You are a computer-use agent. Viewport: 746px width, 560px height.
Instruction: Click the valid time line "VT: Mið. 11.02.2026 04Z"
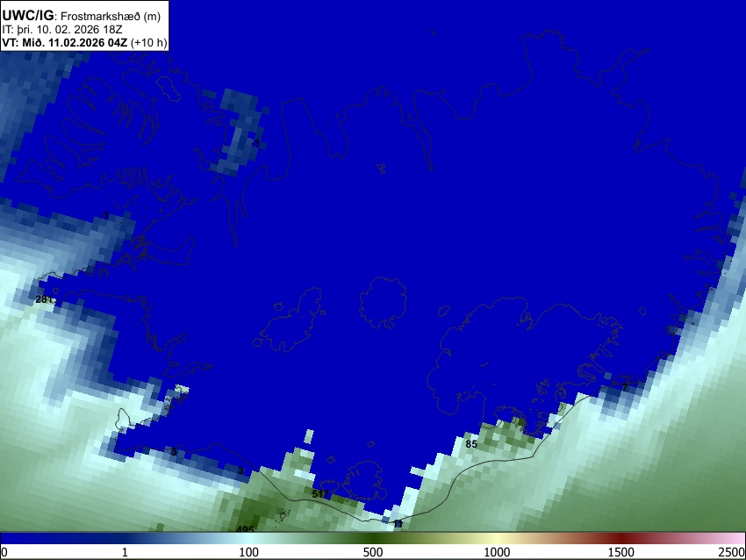pos(65,42)
